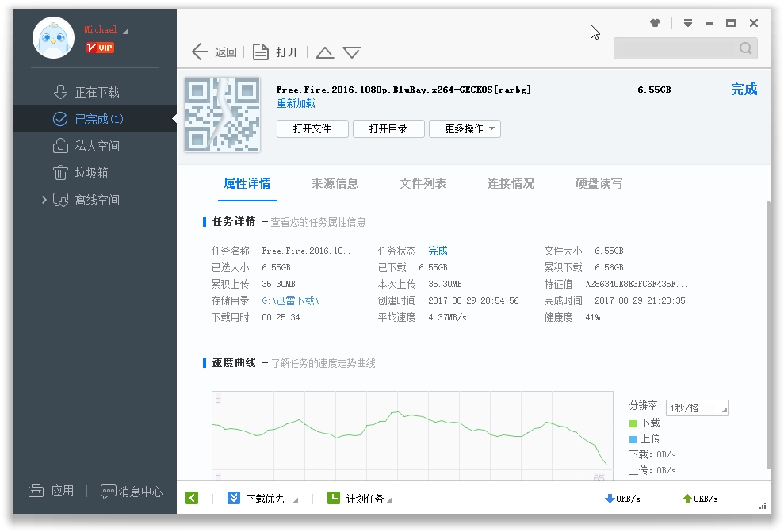Click the 任务状态 完成 value
This screenshot has height=532, width=784.
coord(438,251)
